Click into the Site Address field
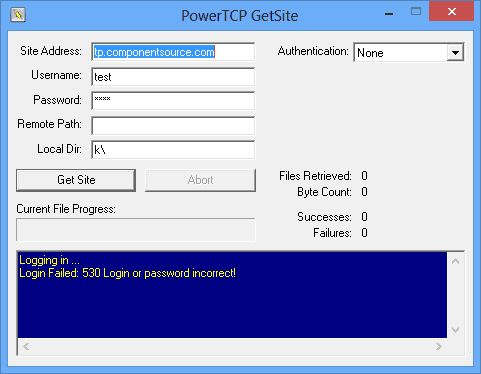Image resolution: width=481 pixels, height=374 pixels. click(x=173, y=52)
